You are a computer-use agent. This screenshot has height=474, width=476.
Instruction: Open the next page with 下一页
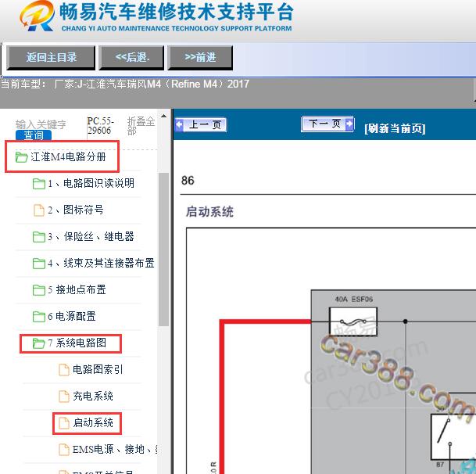click(327, 124)
